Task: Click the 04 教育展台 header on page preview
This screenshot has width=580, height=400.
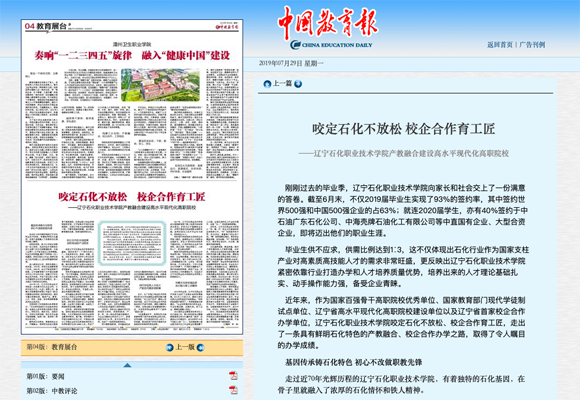Action: click(x=46, y=26)
